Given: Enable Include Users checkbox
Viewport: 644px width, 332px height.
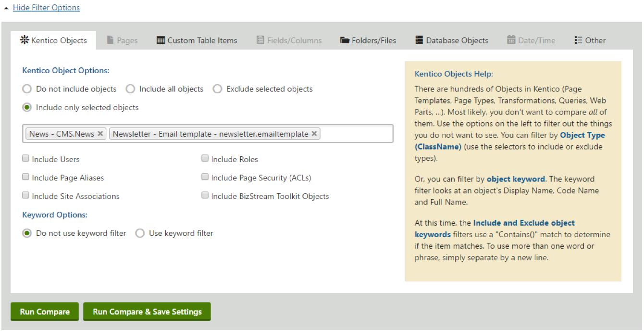Looking at the screenshot, I should (25, 158).
